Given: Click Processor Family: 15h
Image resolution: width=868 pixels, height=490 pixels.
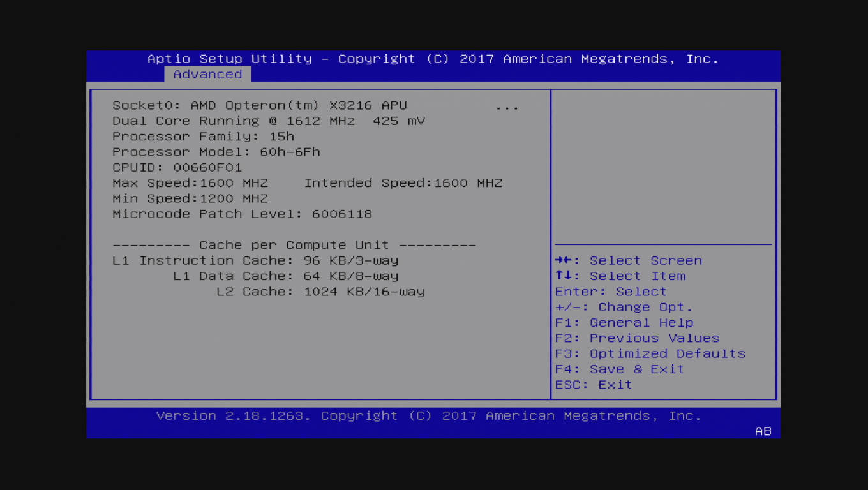Looking at the screenshot, I should click(x=204, y=137).
